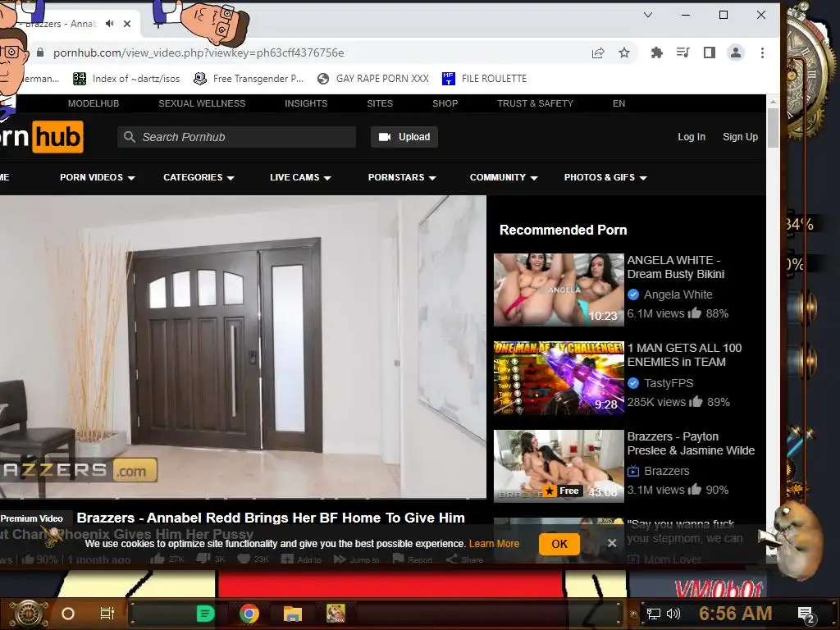
Task: Open the Chrome profile avatar
Action: click(736, 52)
